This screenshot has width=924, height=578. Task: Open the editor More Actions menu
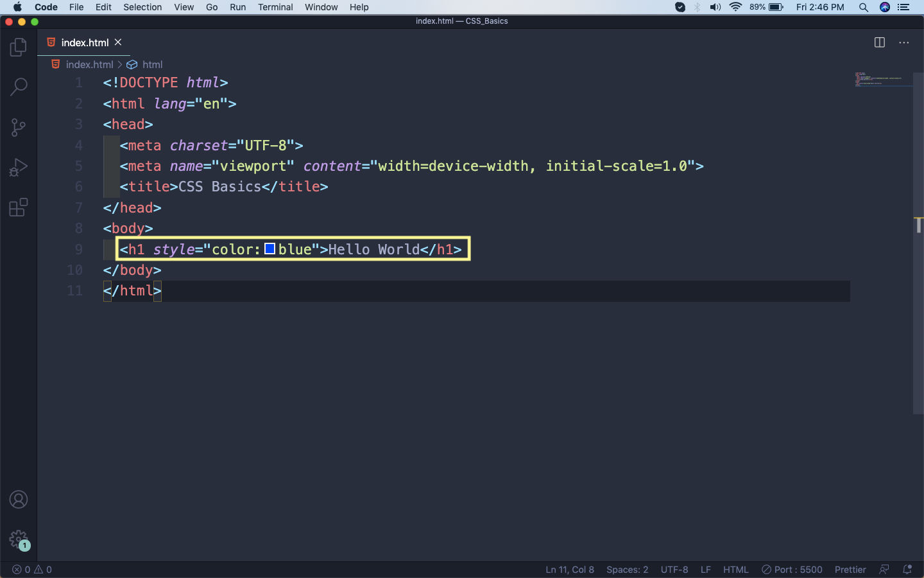coord(904,42)
